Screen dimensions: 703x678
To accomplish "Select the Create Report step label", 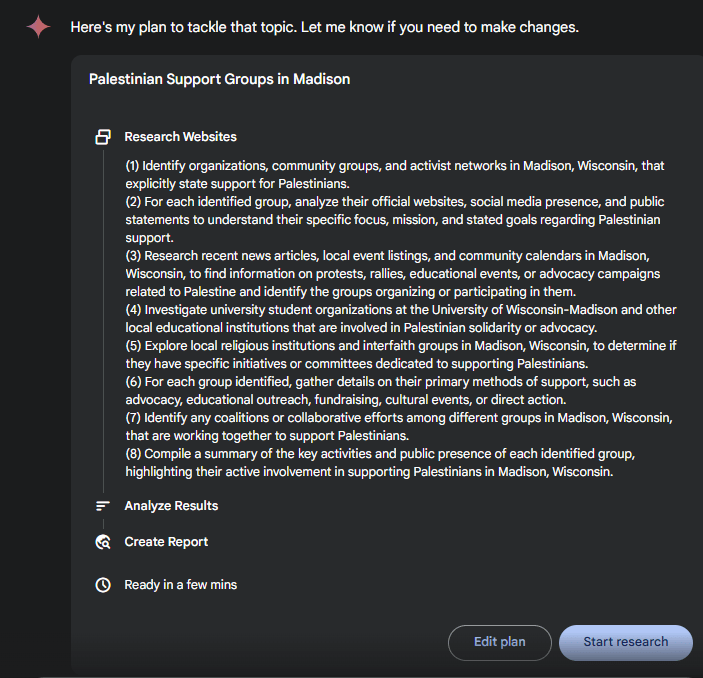I will pyautogui.click(x=166, y=542).
